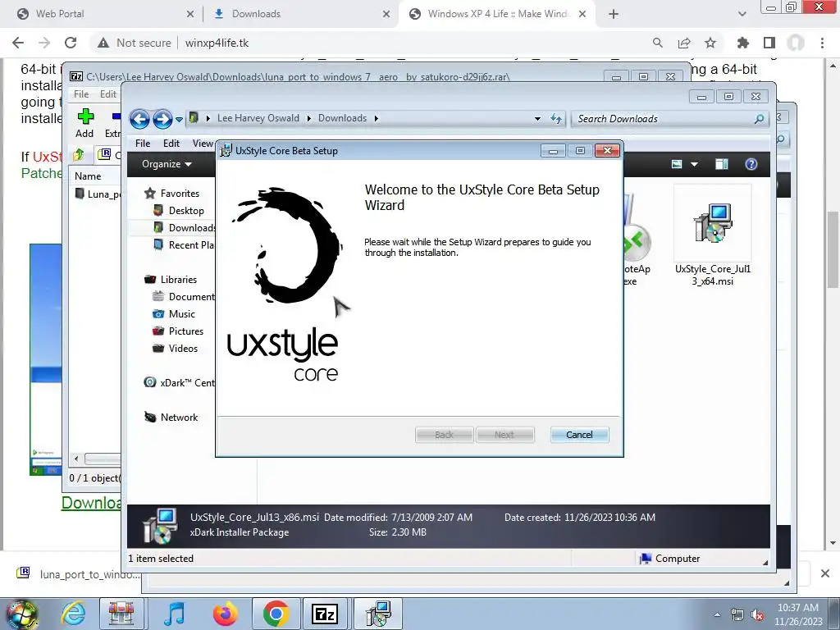Close the download bar in Chrome
The height and width of the screenshot is (630, 840).
pyautogui.click(x=825, y=573)
